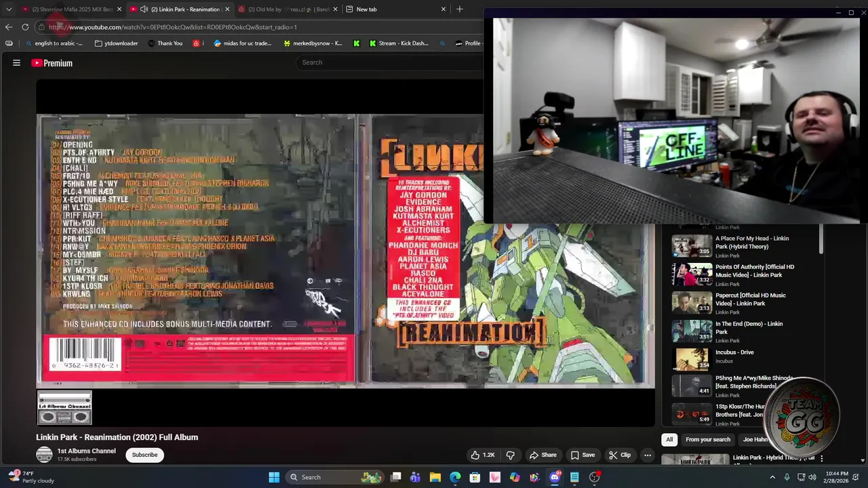Open the 1st Albums Channel avatar
Viewport: 868px width, 488px height.
[44, 455]
